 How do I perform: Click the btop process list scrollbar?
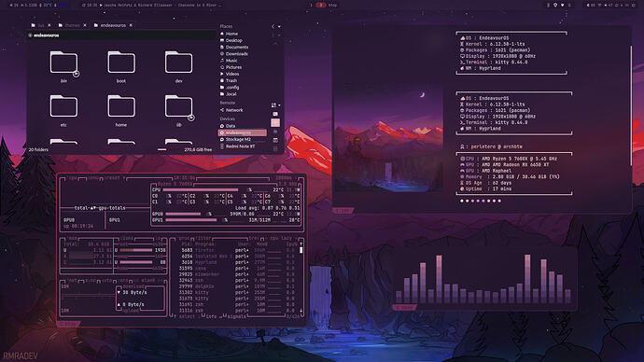pyautogui.click(x=301, y=249)
